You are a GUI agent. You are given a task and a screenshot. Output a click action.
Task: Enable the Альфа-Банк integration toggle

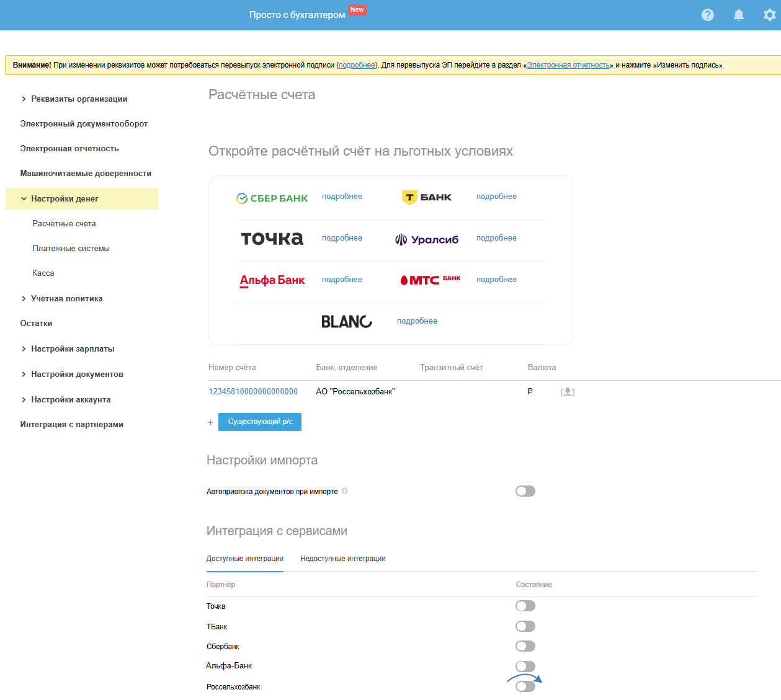pyautogui.click(x=525, y=666)
